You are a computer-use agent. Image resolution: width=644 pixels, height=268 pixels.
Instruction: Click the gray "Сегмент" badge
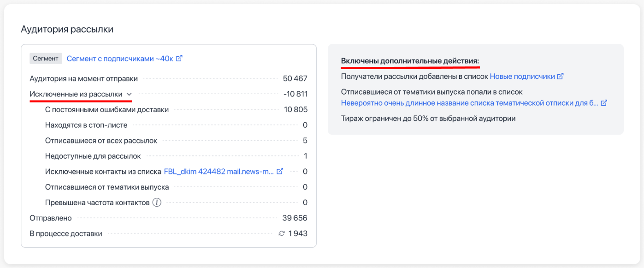pyautogui.click(x=46, y=59)
